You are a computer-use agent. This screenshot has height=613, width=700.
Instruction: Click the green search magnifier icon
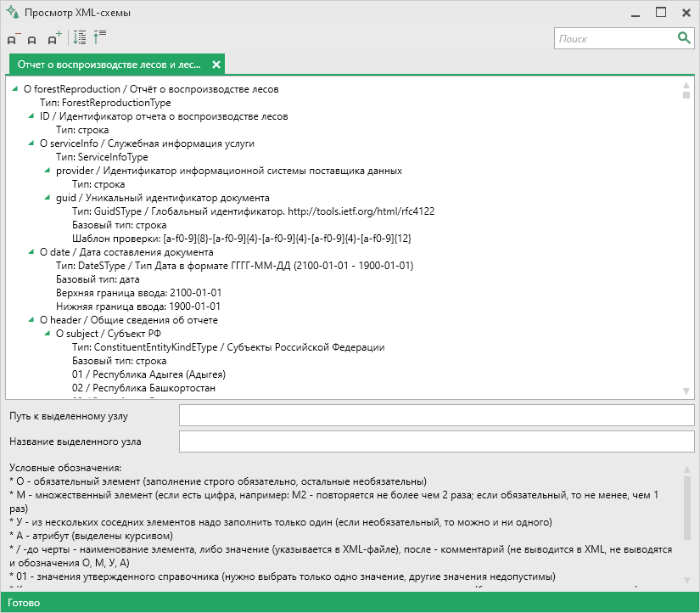[684, 38]
